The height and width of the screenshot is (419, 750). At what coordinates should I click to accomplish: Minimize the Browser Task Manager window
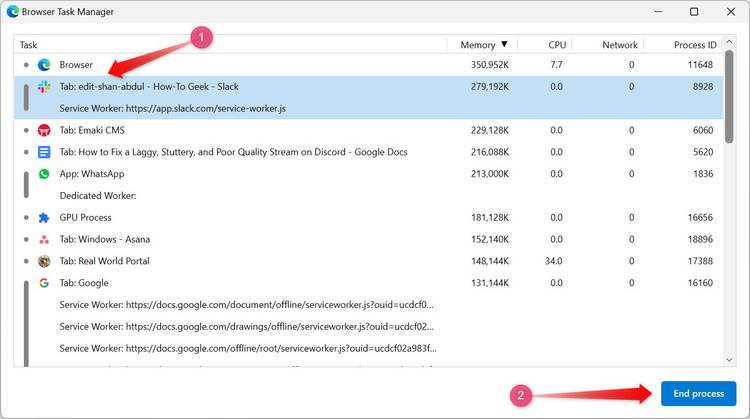[658, 11]
